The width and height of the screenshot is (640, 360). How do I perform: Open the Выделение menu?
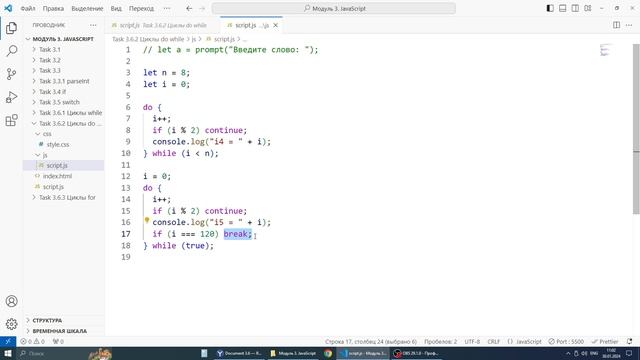87,8
